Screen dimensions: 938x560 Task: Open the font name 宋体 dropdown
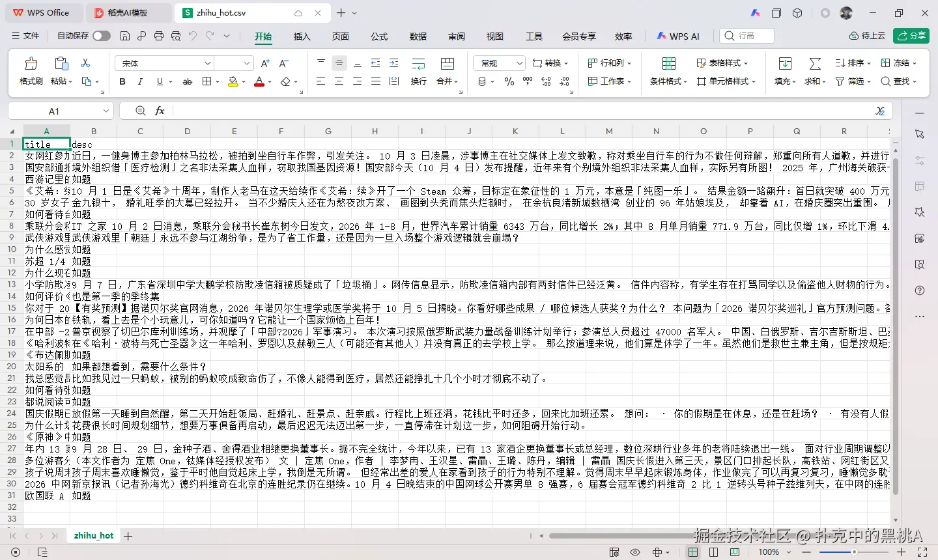click(x=208, y=63)
